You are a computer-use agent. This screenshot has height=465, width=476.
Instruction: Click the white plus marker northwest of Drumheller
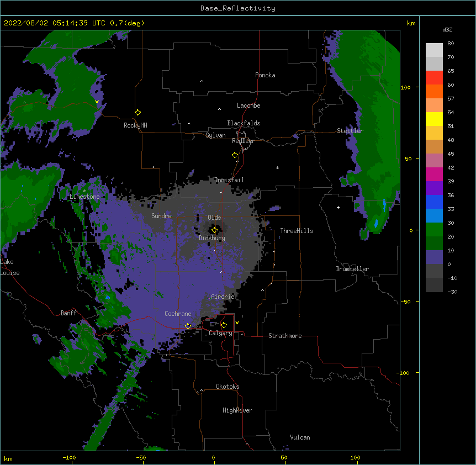[x=338, y=207]
